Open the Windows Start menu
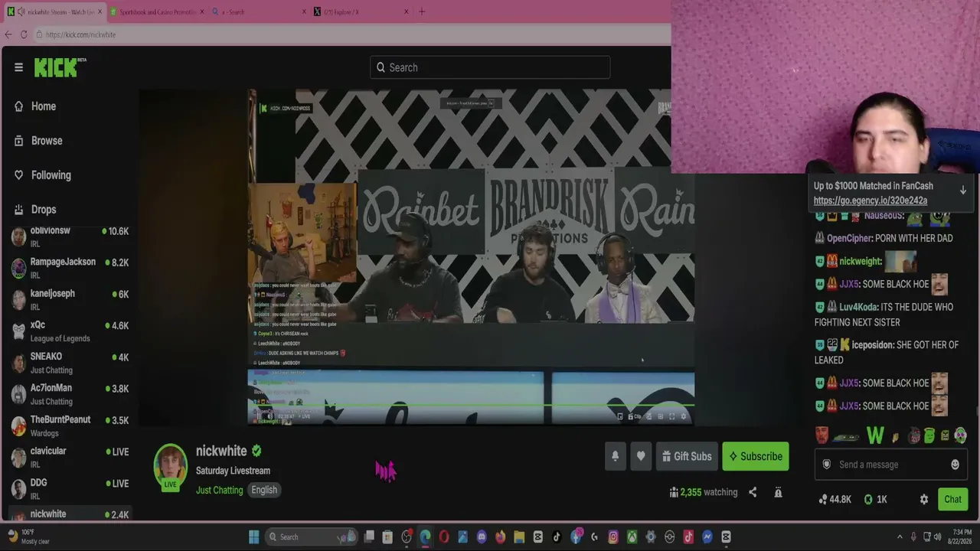 click(254, 536)
